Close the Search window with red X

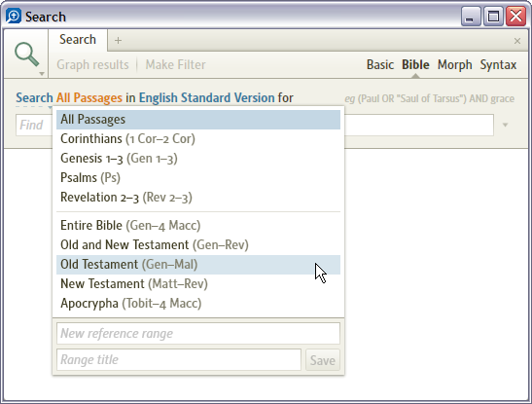pos(515,16)
